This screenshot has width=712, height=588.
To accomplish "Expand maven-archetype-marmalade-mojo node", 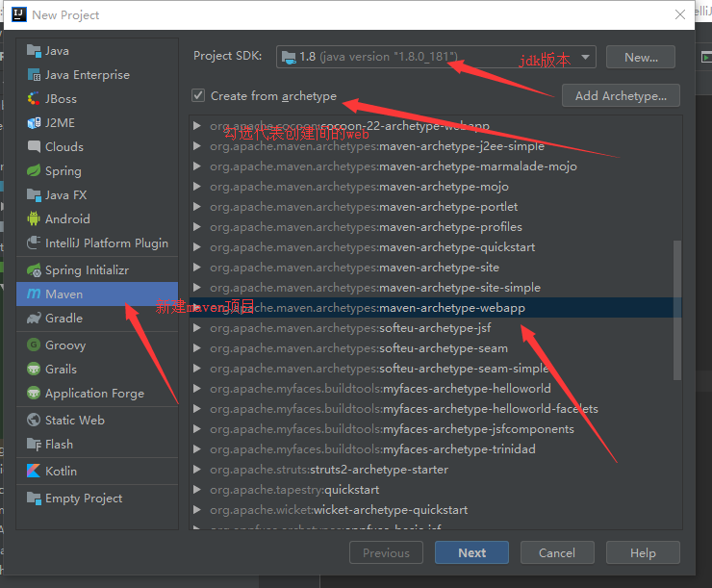I will coord(196,166).
